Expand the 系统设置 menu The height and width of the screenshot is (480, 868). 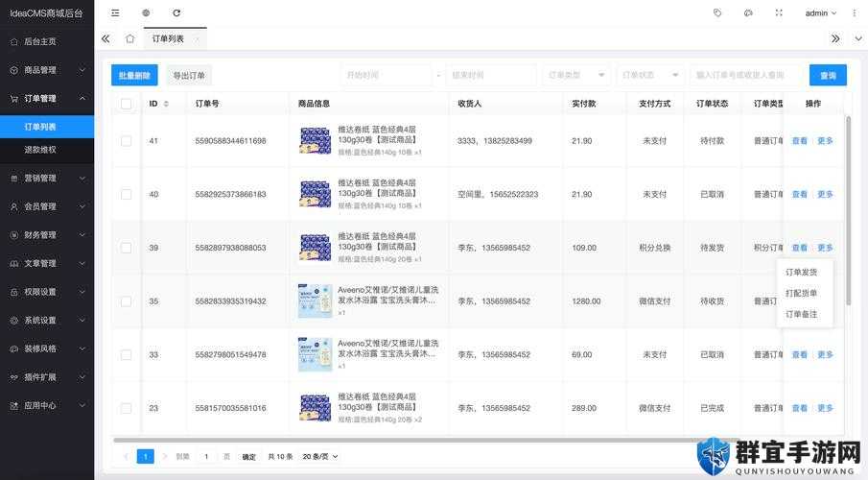[x=47, y=320]
